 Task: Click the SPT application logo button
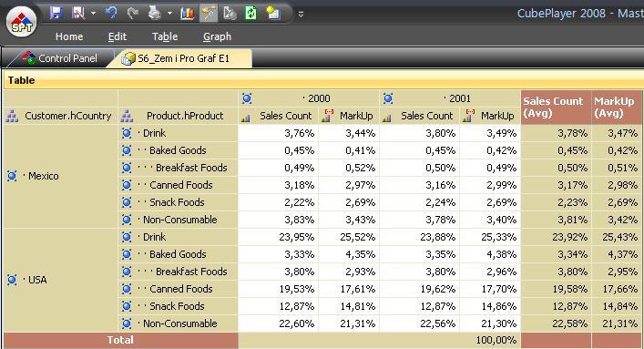(21, 22)
